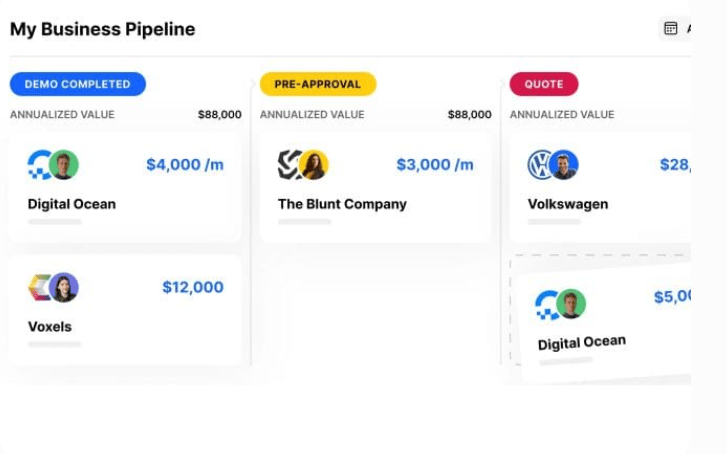Open The Blunt Company deal card
Viewport: 727px width, 454px height.
coord(375,187)
